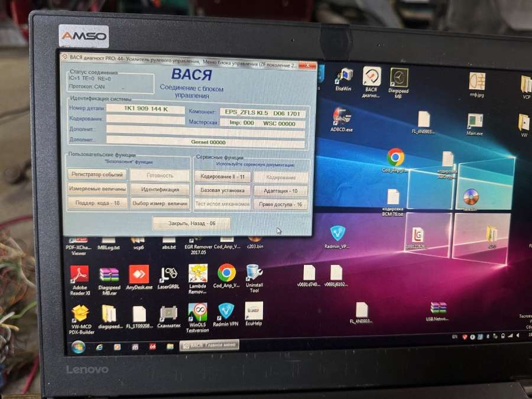Select the MBLog.txt file
Viewport: 532px width, 399px height.
coord(109,244)
